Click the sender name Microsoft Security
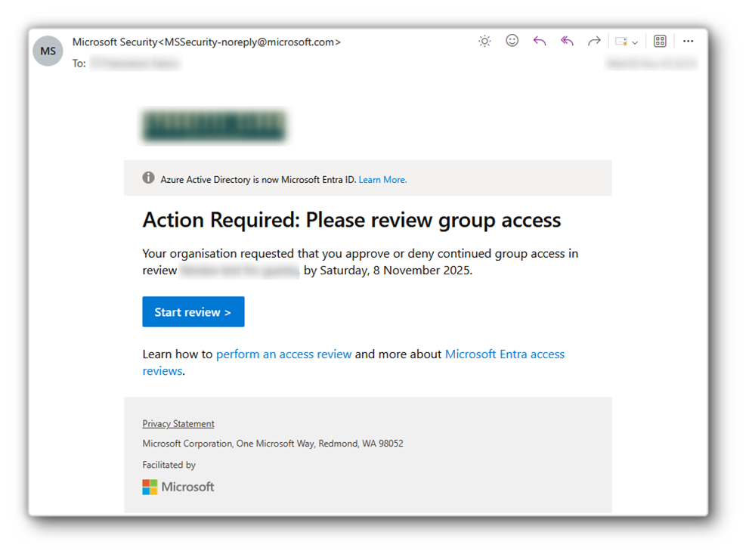The height and width of the screenshot is (560, 752). tap(114, 42)
